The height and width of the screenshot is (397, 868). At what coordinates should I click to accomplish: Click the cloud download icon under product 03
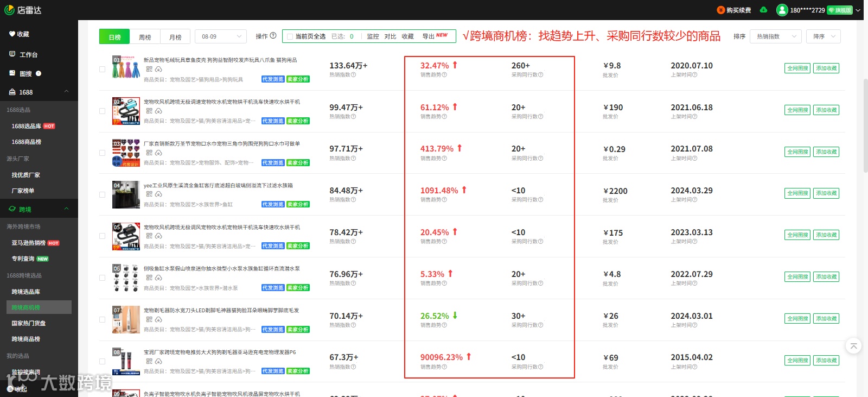(x=158, y=153)
